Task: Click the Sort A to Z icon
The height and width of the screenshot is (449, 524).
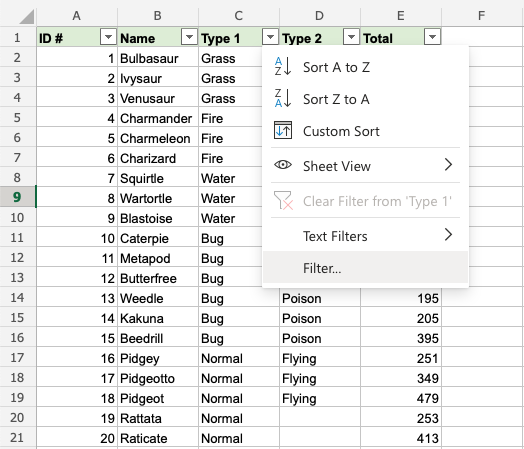Action: click(283, 66)
